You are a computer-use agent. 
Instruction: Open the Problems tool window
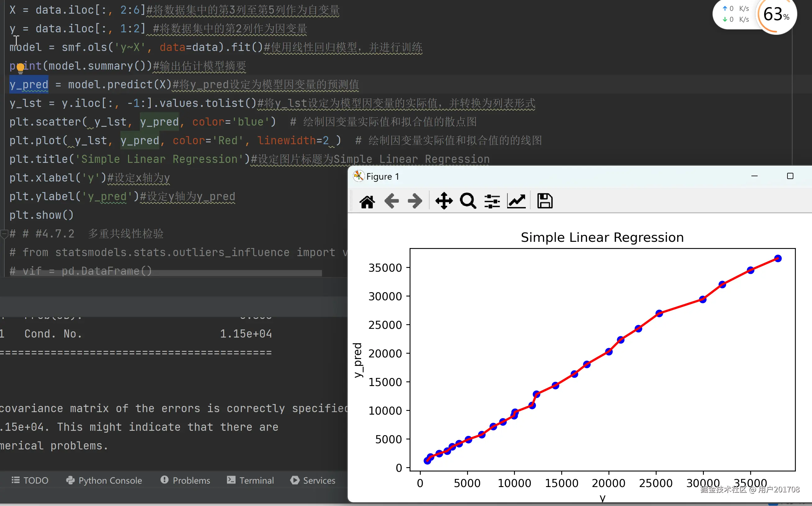coord(185,481)
